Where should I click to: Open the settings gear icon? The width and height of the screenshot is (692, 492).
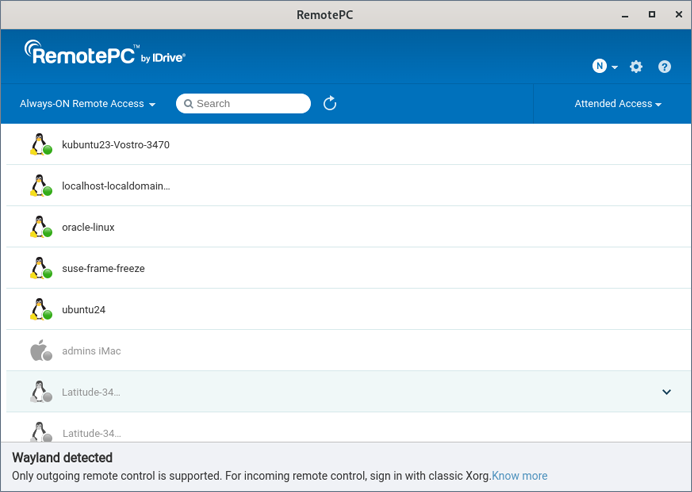(636, 67)
